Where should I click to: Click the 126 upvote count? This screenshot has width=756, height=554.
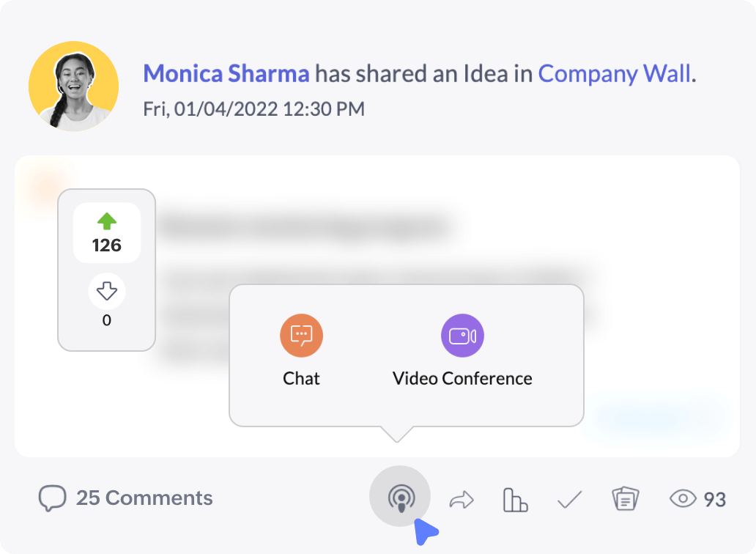107,245
